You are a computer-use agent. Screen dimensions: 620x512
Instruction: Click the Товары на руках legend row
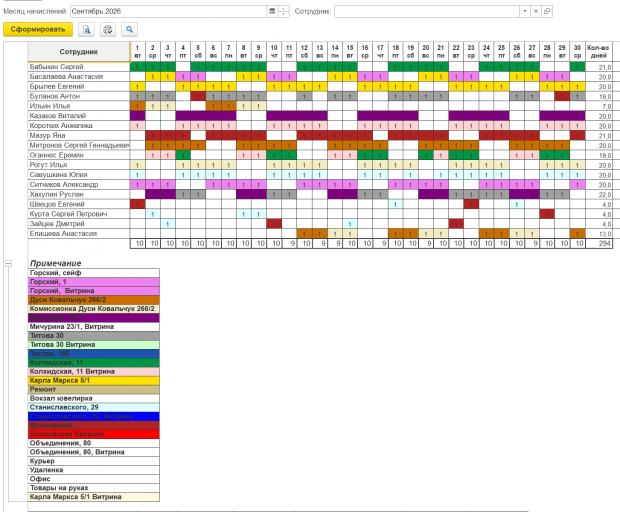(x=94, y=488)
